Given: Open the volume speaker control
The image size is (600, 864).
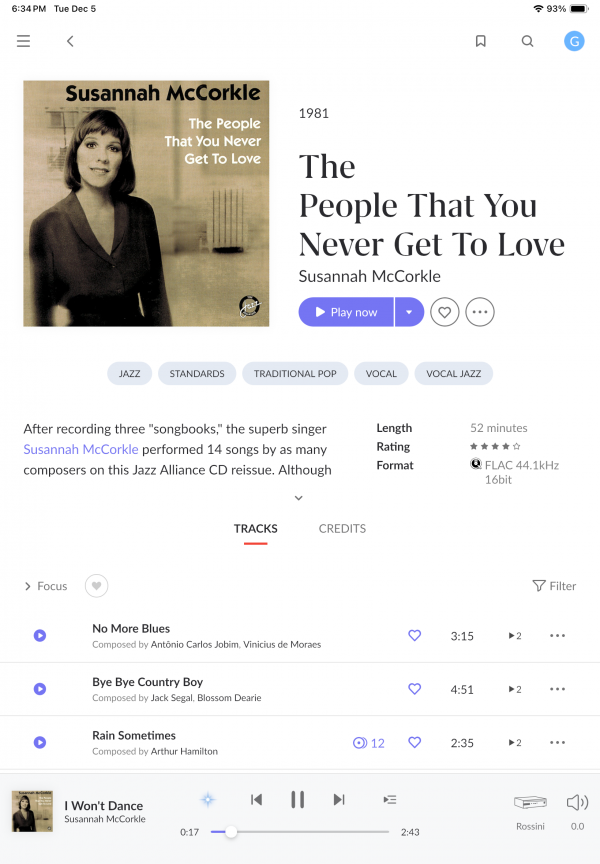Looking at the screenshot, I should coord(577,810).
